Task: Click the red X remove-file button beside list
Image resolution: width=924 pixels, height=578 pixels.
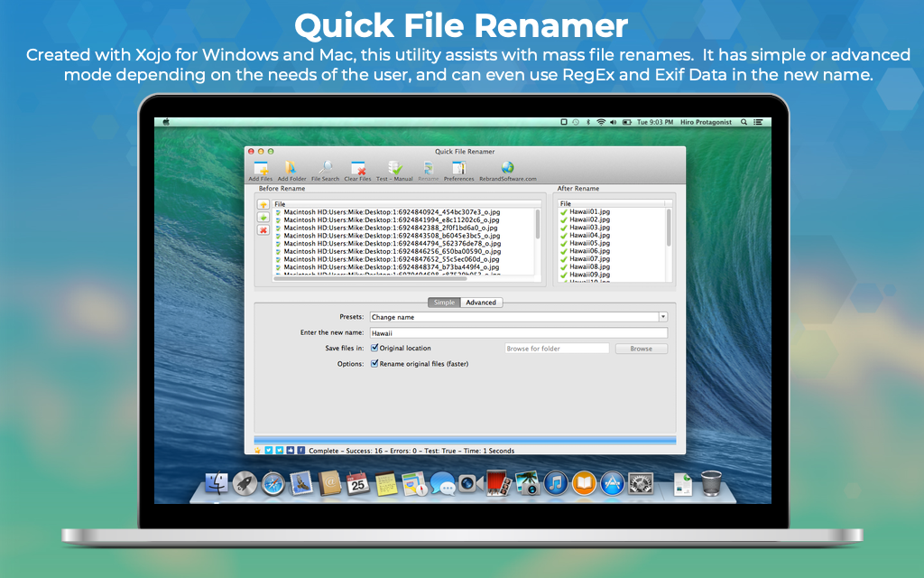Action: tap(263, 230)
